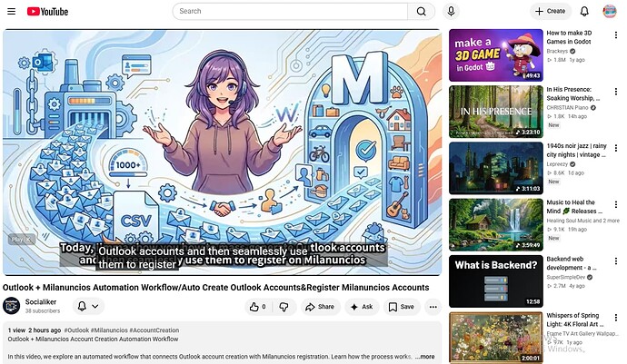Open 1940s noir jazz thumbnail
Screen dimensions: 627x364
(496, 168)
